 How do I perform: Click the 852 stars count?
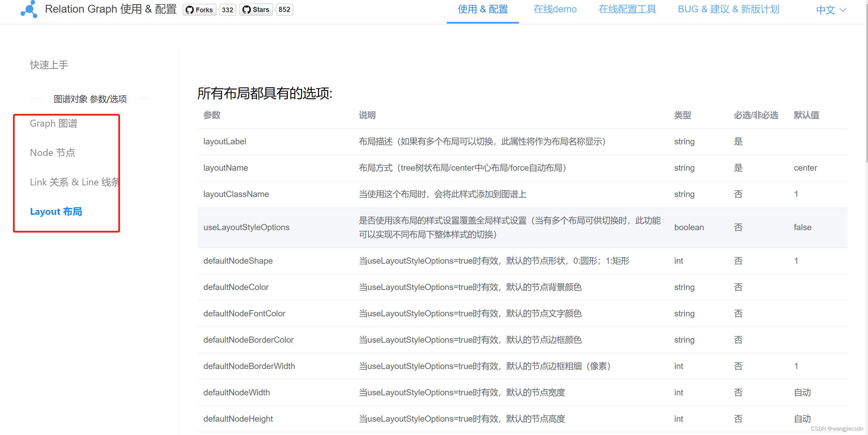coord(284,10)
